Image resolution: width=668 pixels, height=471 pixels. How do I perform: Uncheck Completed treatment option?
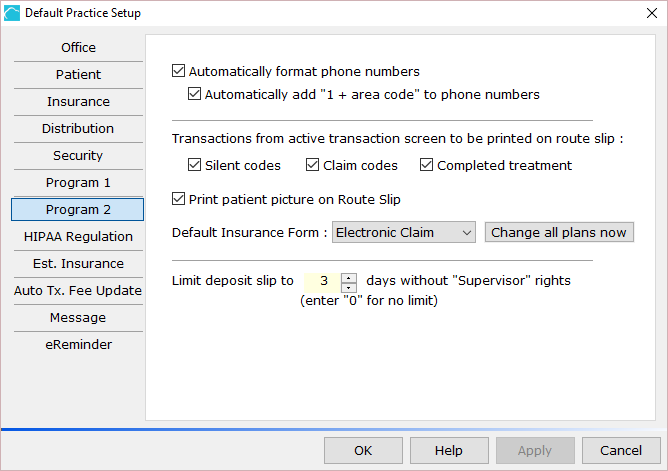pyautogui.click(x=426, y=165)
